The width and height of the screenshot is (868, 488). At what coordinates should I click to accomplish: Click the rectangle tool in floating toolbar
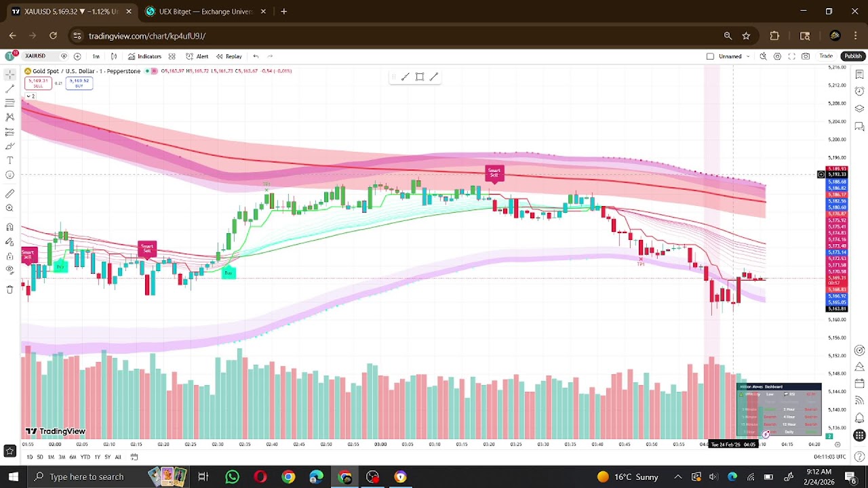tap(420, 77)
